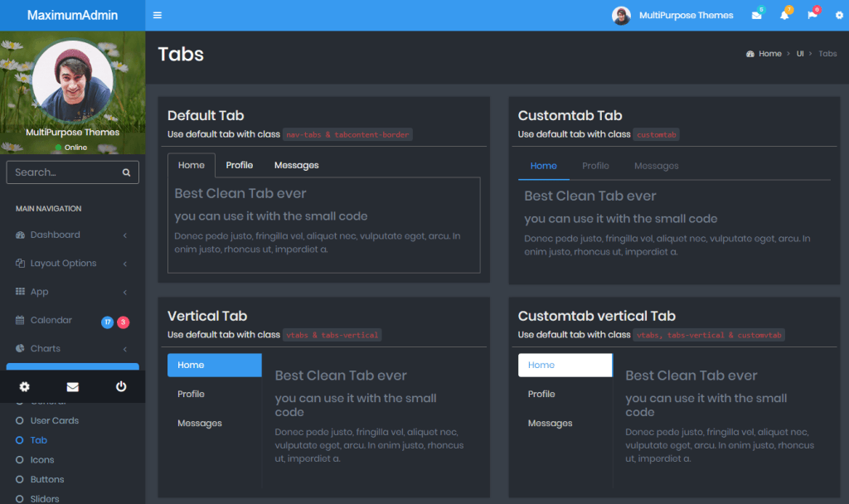Select Messages tab in Default Tab
The width and height of the screenshot is (849, 504).
(296, 165)
